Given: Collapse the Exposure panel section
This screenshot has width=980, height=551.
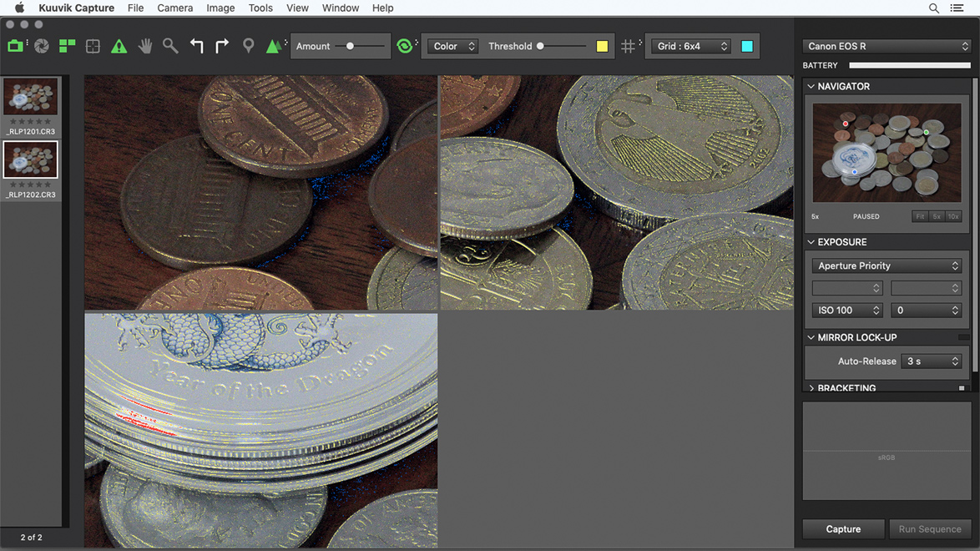Looking at the screenshot, I should [x=811, y=242].
